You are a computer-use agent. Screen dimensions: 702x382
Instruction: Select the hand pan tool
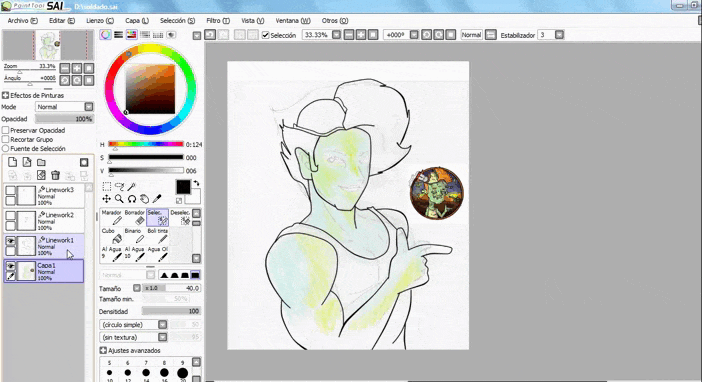(x=144, y=199)
